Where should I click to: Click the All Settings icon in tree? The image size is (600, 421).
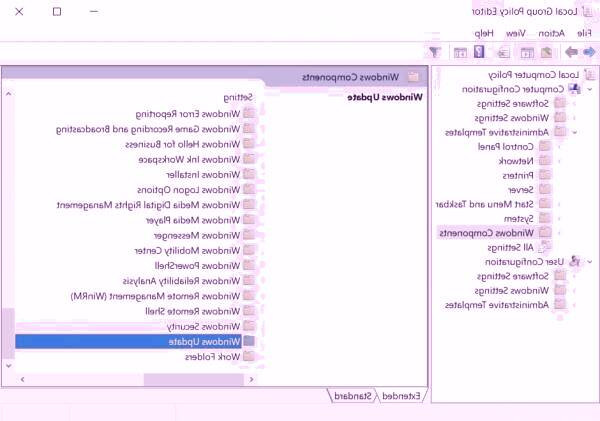pyautogui.click(x=545, y=247)
